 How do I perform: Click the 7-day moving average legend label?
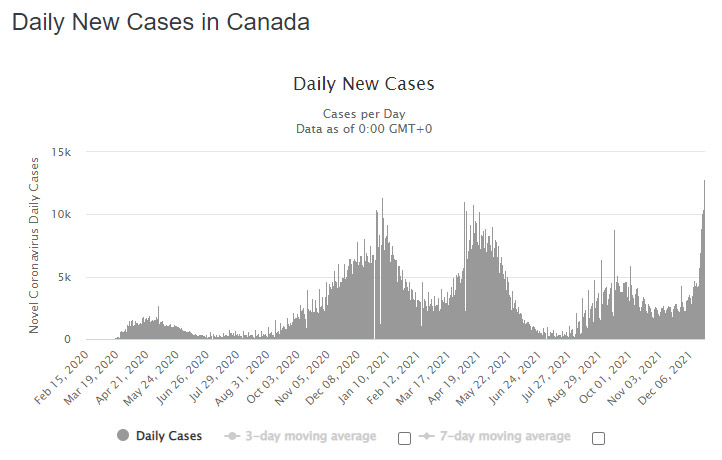point(505,436)
